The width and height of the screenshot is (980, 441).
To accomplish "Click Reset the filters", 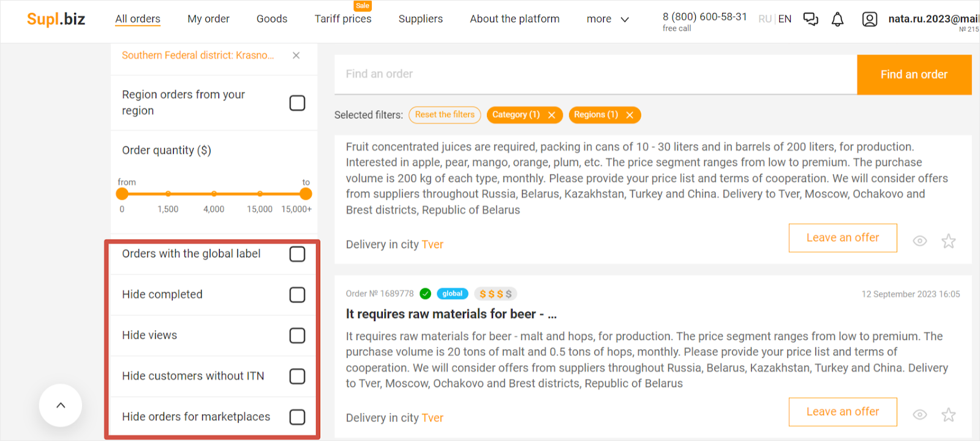I will click(x=445, y=115).
